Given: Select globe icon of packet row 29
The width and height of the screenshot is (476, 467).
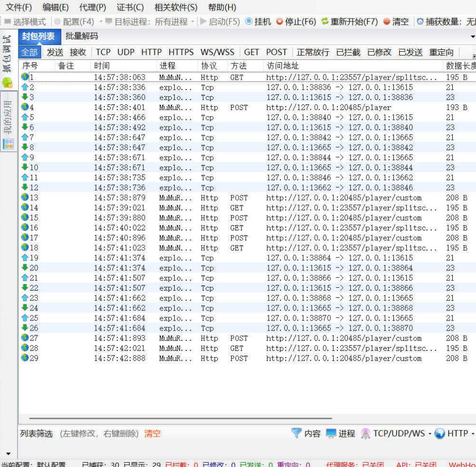Looking at the screenshot, I should point(25,357).
